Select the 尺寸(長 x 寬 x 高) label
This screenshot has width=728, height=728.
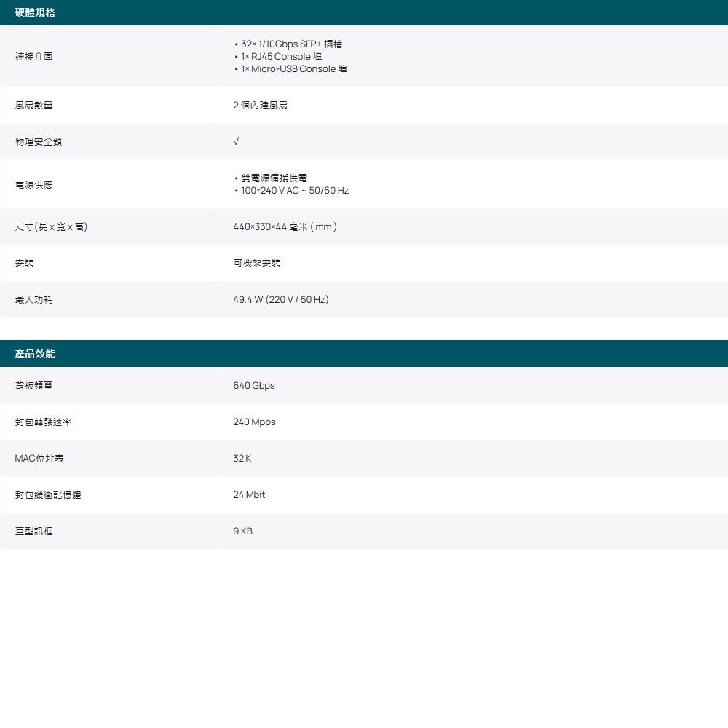tap(51, 226)
